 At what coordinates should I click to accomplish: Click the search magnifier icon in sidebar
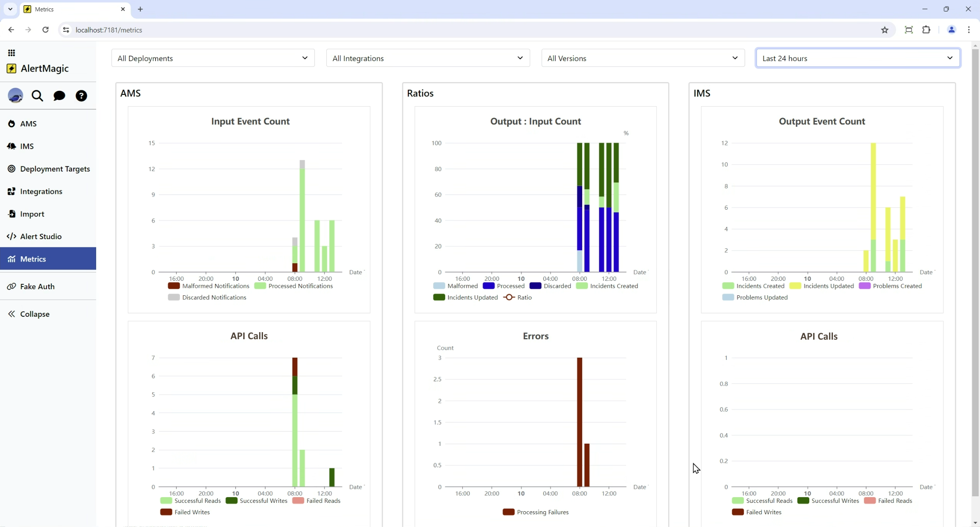click(37, 96)
